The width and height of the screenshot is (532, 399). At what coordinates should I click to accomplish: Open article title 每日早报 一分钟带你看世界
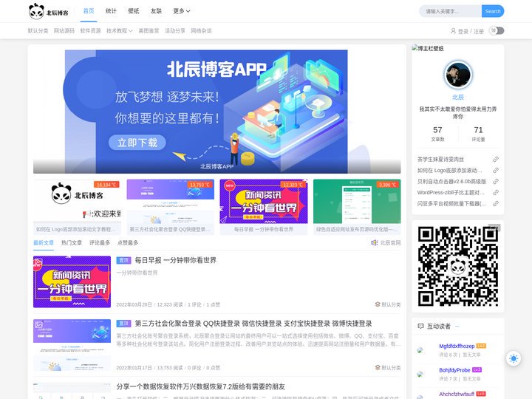point(175,260)
